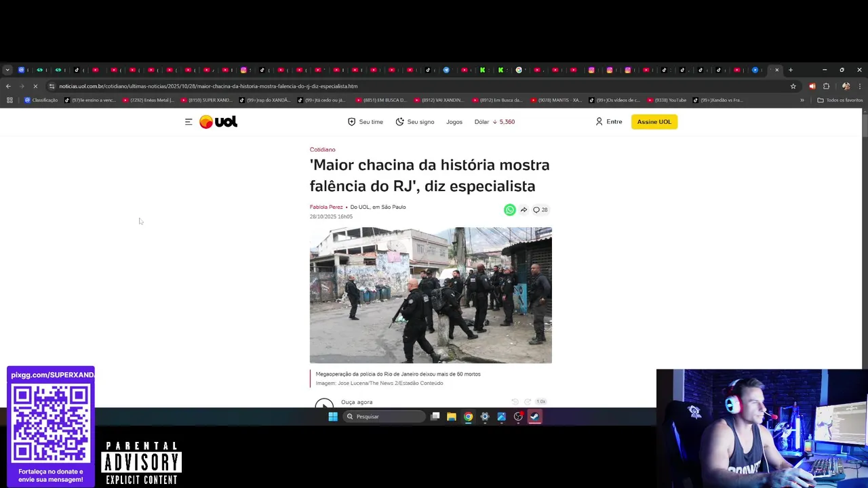Click the UOL logo
This screenshot has width=868, height=488.
[x=218, y=122]
